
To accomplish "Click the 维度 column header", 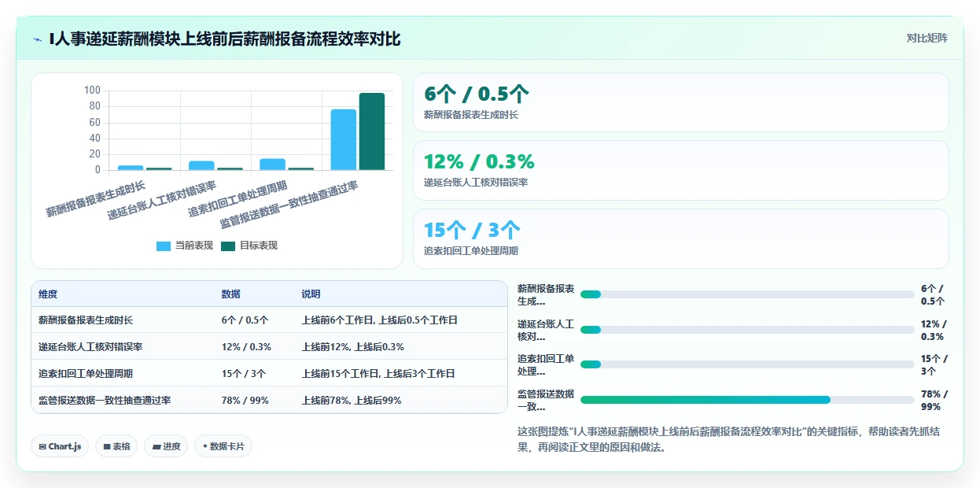I will pos(48,294).
